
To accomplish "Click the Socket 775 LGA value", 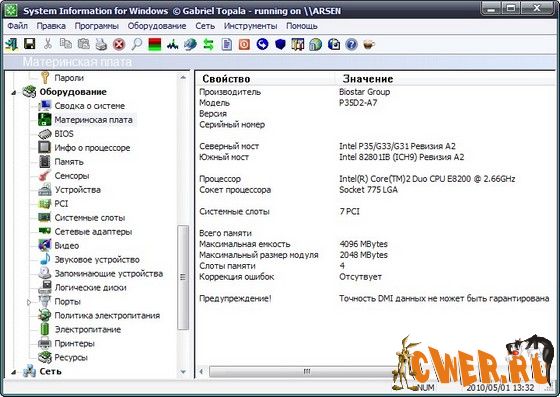I will coord(368,190).
